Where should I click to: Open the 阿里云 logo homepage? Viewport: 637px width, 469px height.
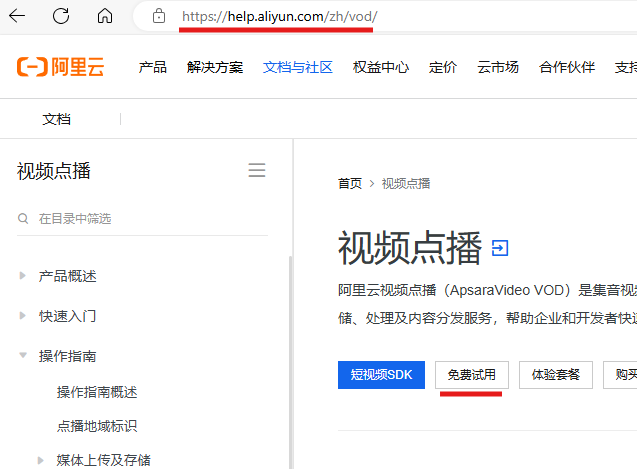click(61, 67)
